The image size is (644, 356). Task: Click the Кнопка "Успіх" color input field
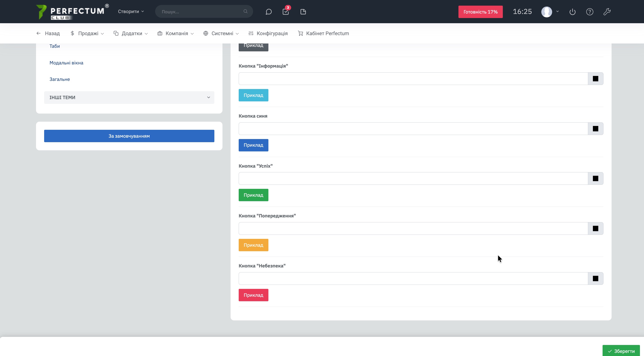(413, 178)
